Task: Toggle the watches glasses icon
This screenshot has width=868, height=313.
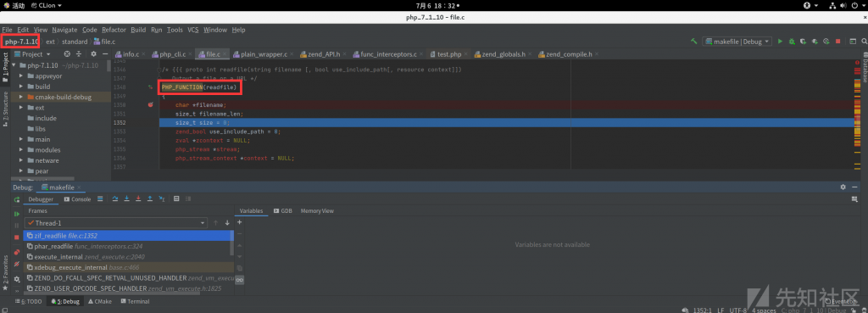Action: [240, 280]
